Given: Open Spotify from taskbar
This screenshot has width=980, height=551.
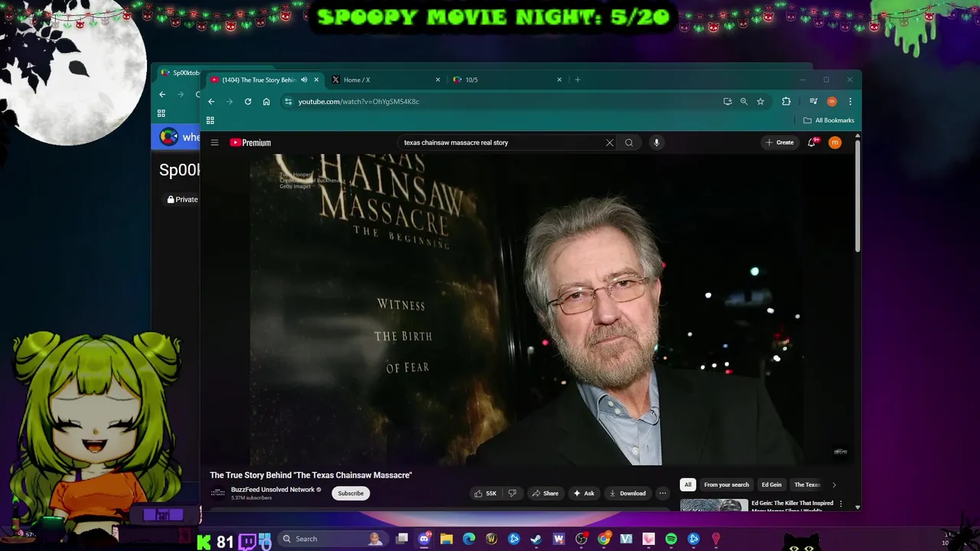Looking at the screenshot, I should [671, 539].
